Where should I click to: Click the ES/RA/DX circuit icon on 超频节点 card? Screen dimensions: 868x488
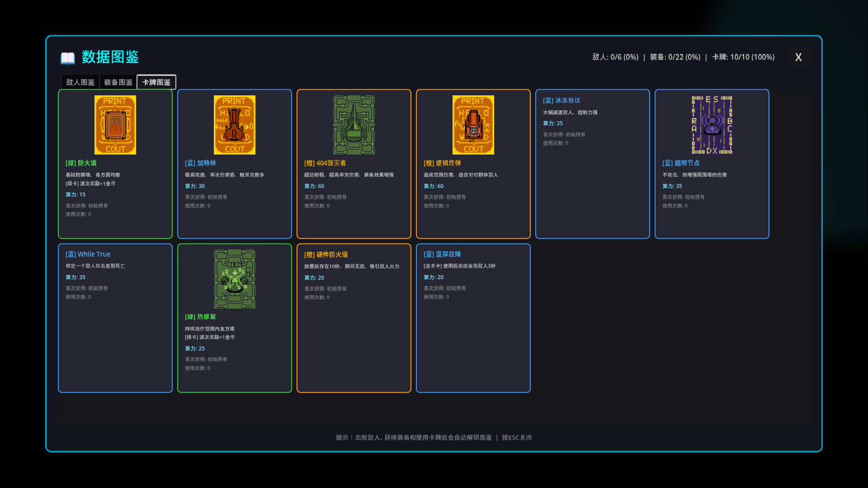coord(712,125)
